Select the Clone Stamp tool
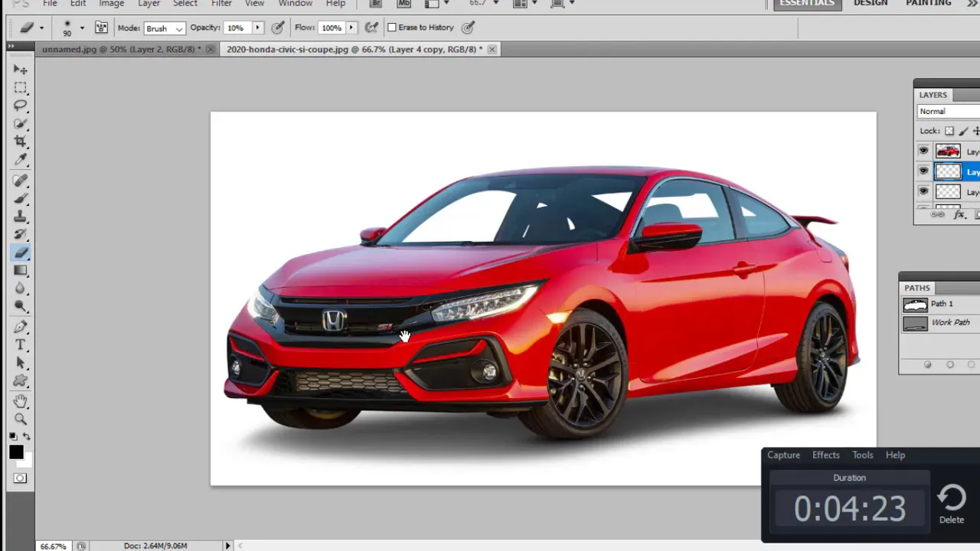The height and width of the screenshot is (551, 980). click(21, 217)
